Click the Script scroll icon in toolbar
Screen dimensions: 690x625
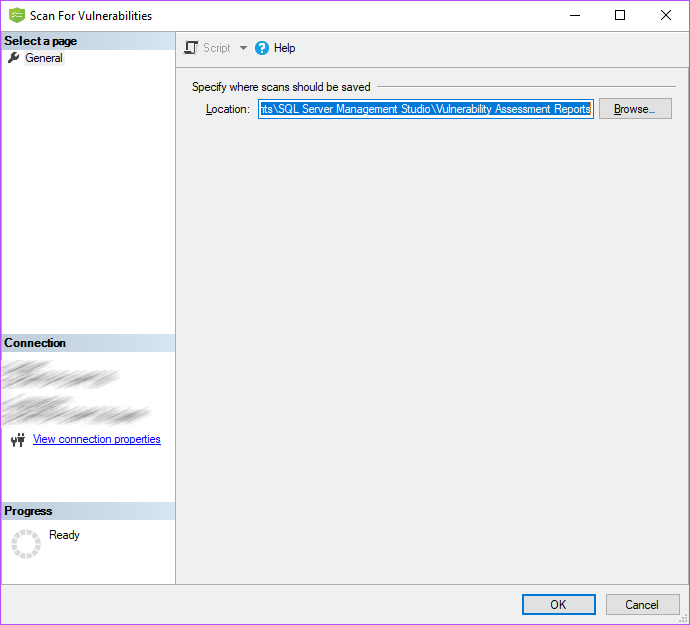(x=192, y=48)
